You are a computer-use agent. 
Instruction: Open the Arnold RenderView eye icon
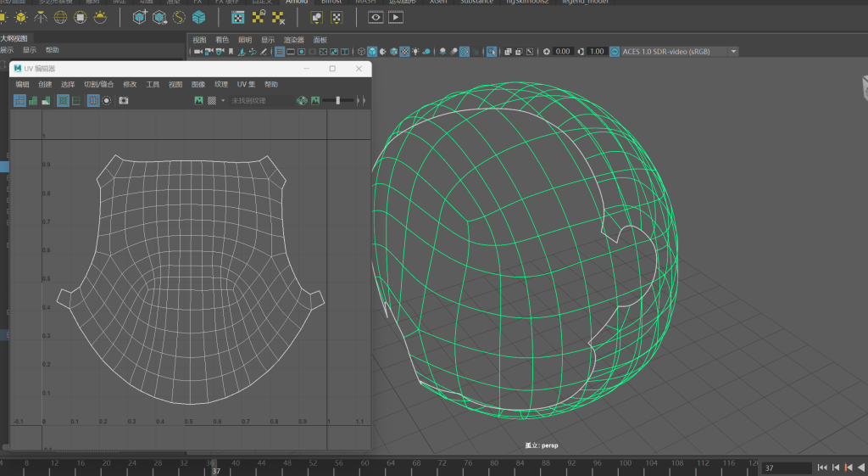[376, 18]
